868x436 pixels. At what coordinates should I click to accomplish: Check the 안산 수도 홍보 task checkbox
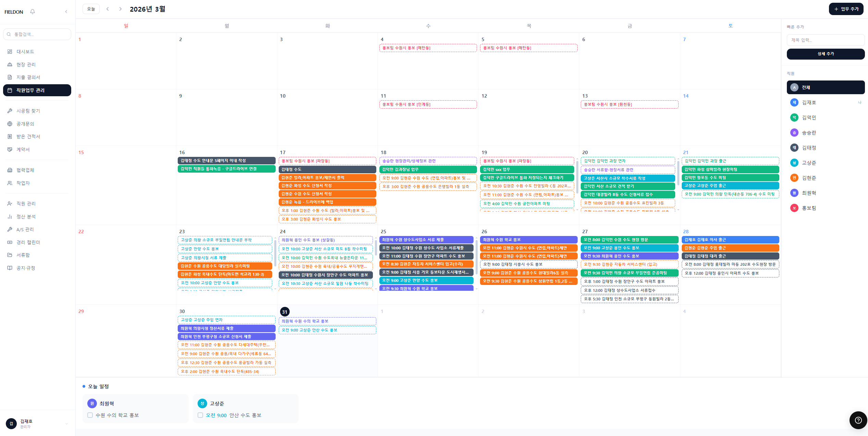200,415
